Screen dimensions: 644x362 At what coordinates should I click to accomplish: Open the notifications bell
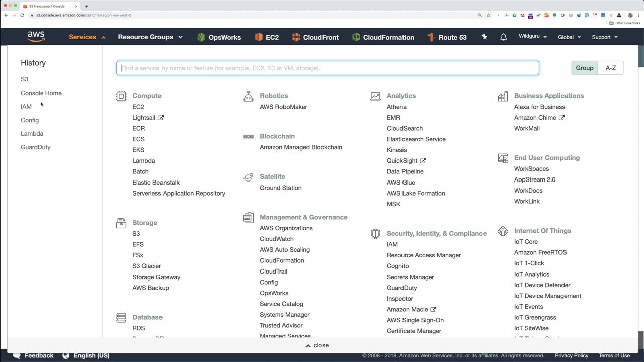pyautogui.click(x=503, y=37)
